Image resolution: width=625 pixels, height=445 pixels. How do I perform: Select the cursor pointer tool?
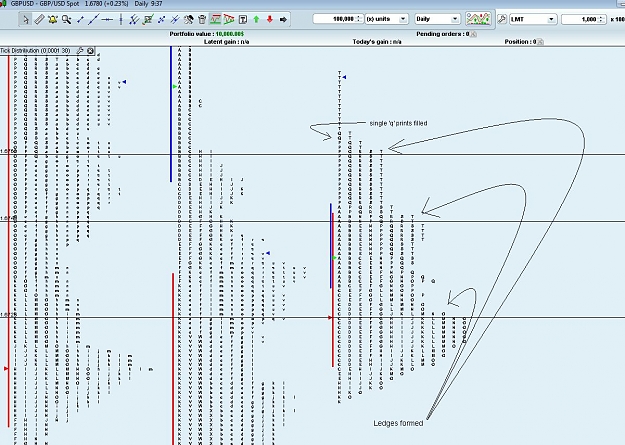(26, 19)
